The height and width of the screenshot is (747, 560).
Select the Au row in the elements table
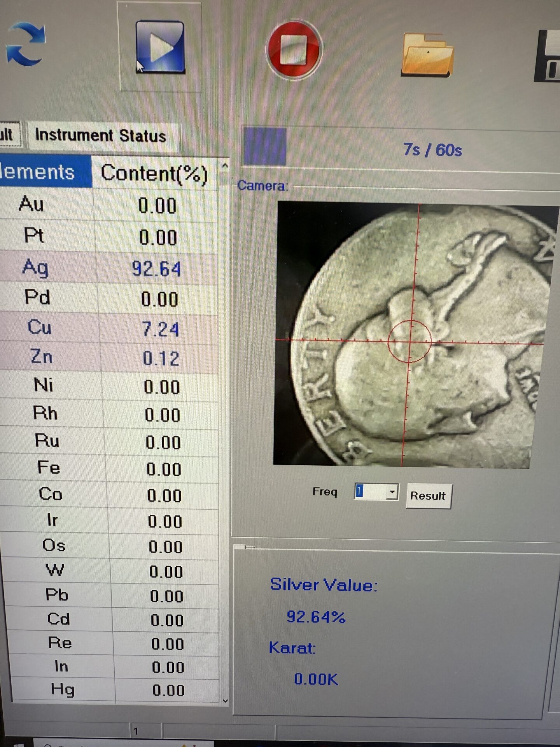point(109,205)
